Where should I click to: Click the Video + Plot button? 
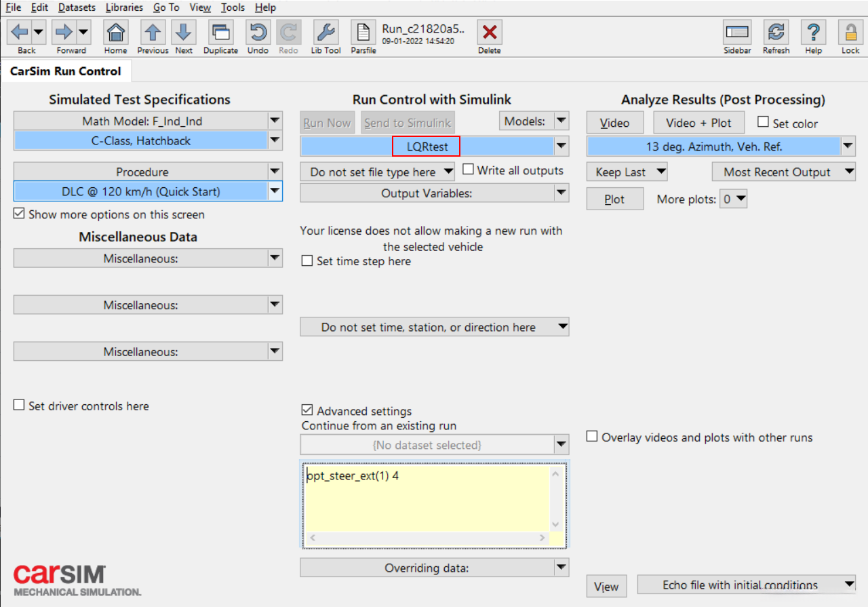pos(698,123)
